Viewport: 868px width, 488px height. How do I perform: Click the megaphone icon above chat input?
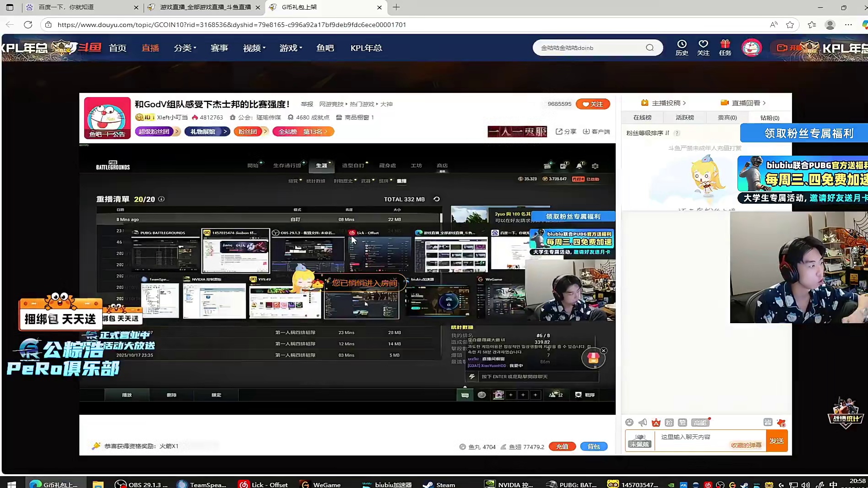point(643,423)
